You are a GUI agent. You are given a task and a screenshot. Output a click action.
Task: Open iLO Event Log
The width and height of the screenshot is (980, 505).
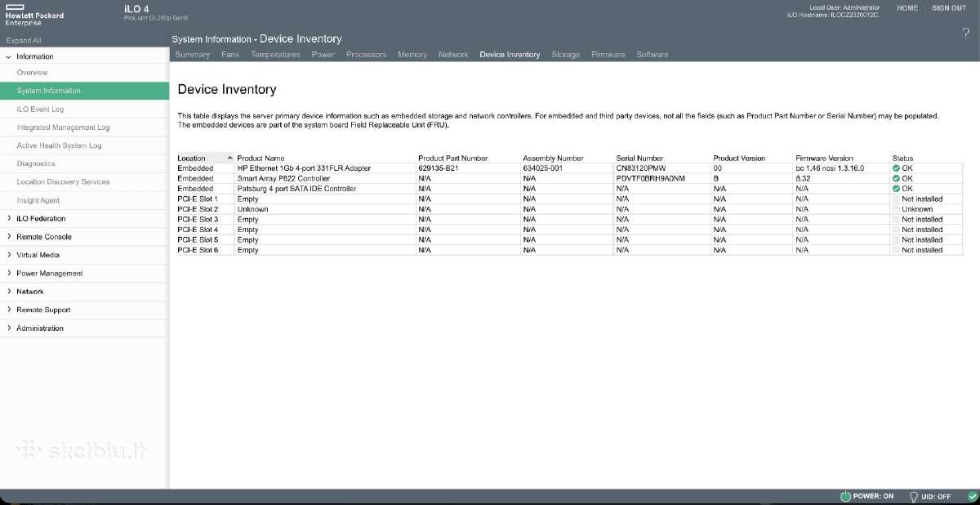[40, 109]
